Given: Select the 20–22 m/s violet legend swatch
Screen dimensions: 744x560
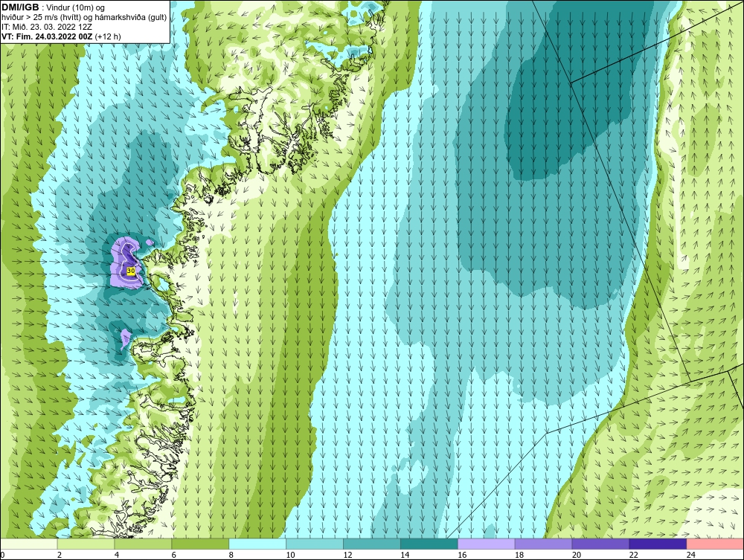Looking at the screenshot, I should point(600,544).
